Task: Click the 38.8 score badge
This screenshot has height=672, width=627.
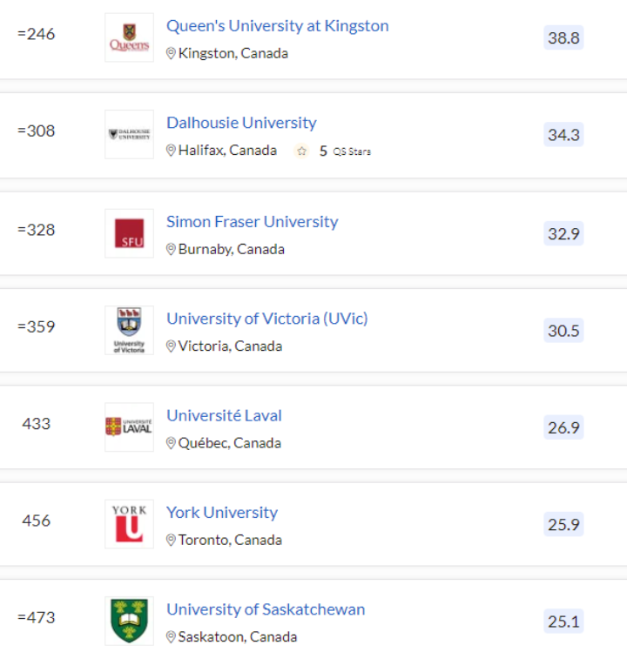Action: click(563, 37)
